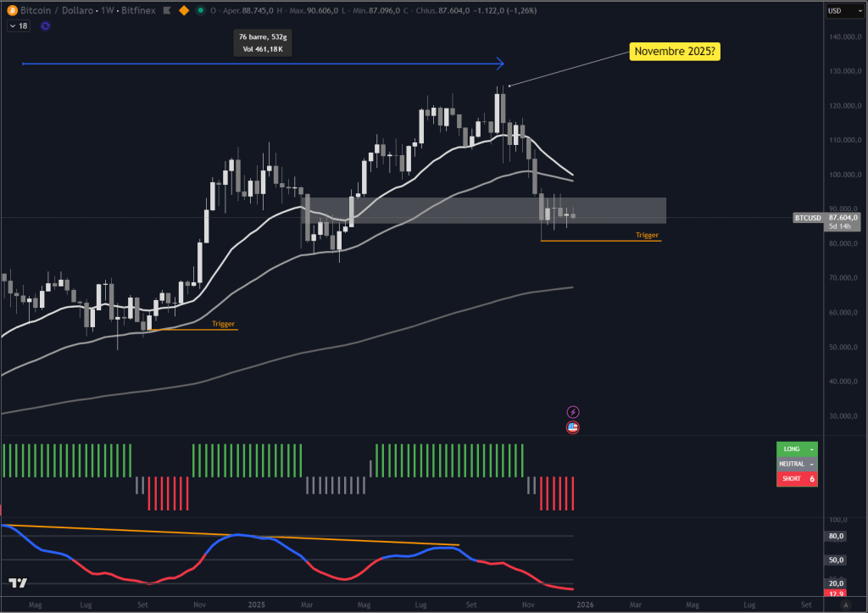The width and height of the screenshot is (868, 613).
Task: Collapse the LONG indicator row
Action: pyautogui.click(x=810, y=449)
